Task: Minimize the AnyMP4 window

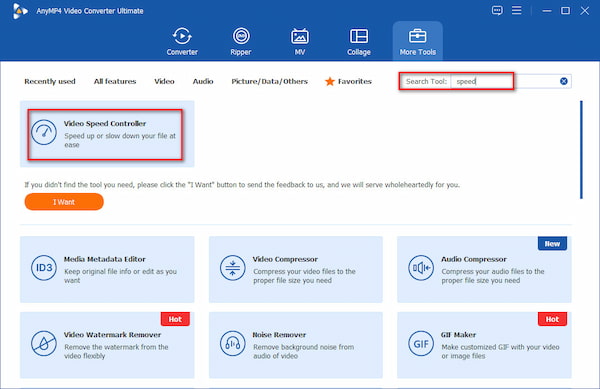Action: [547, 11]
